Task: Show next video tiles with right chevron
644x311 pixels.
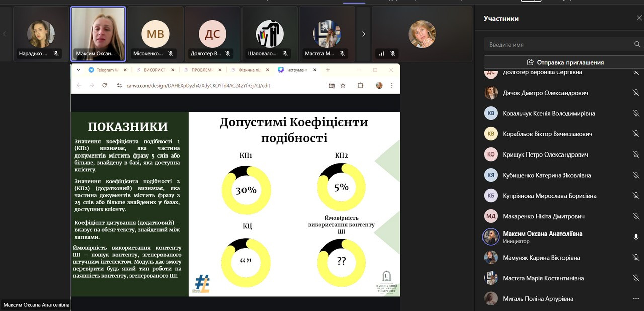Action: tap(364, 34)
